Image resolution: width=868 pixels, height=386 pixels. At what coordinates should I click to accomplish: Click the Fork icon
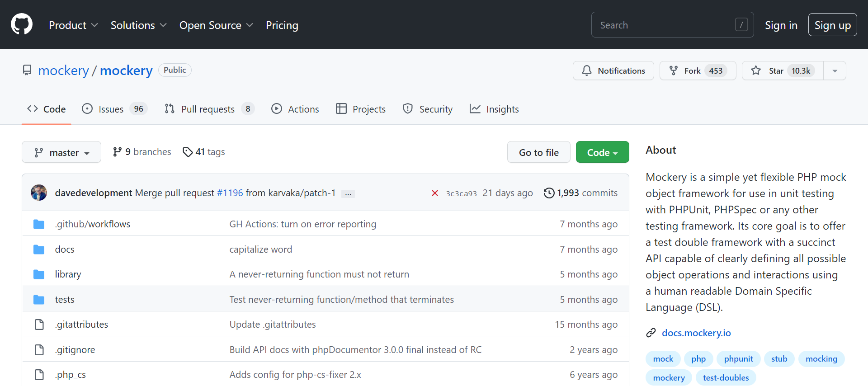674,71
